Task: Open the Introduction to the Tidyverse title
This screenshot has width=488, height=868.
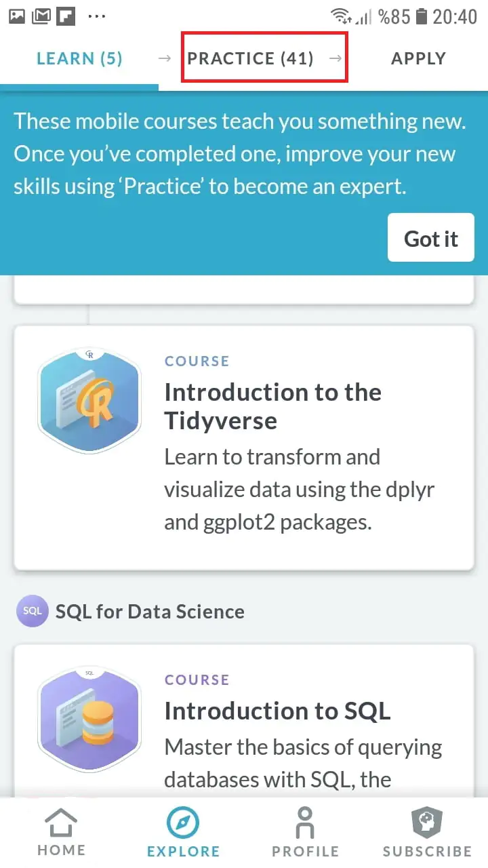Action: 272,406
